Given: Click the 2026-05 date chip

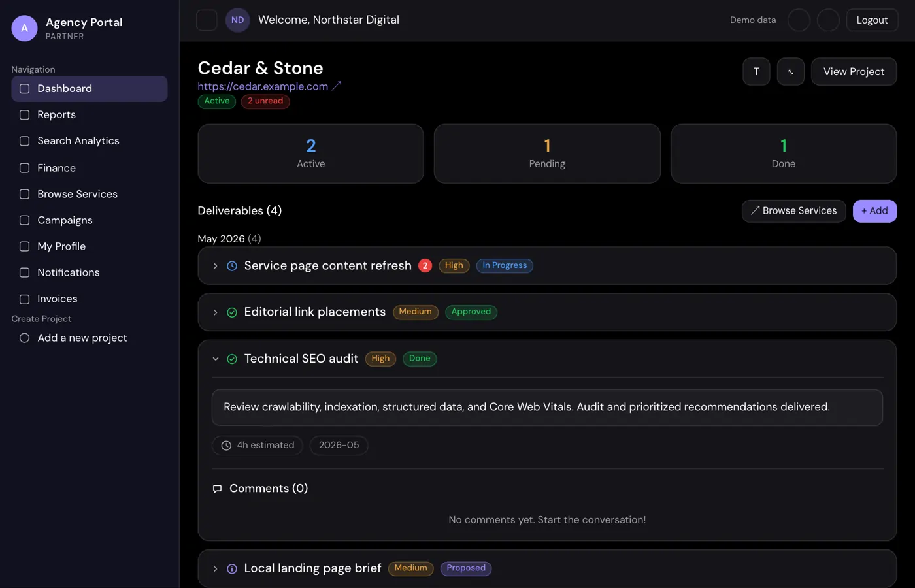Looking at the screenshot, I should 339,446.
